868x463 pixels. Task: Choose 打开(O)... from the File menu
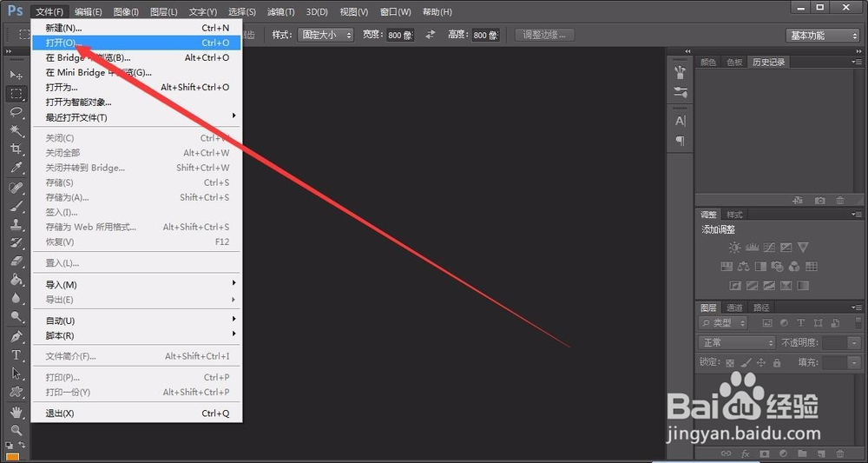(136, 43)
